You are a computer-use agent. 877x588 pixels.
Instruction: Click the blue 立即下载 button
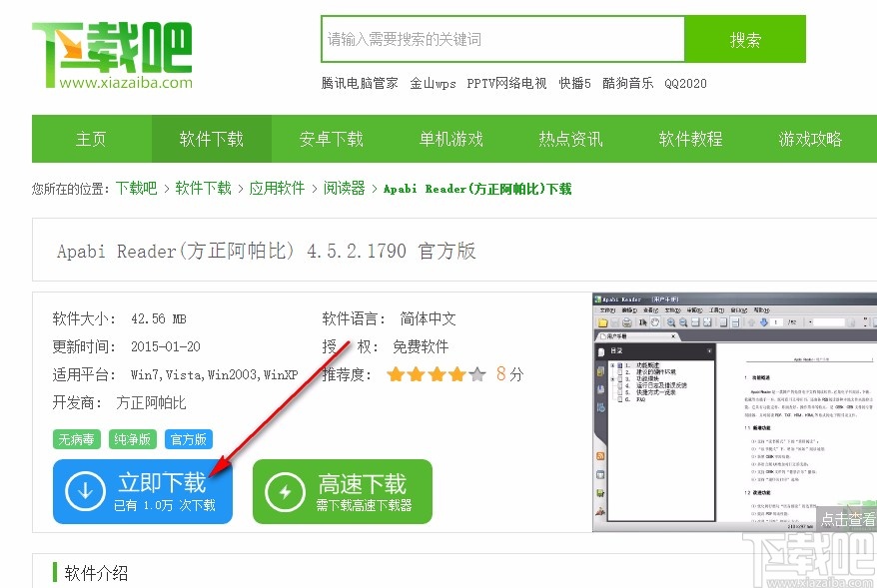[x=143, y=492]
